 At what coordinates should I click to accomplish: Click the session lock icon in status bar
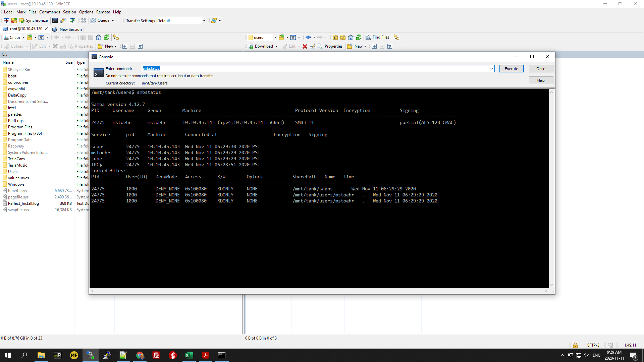point(575,345)
